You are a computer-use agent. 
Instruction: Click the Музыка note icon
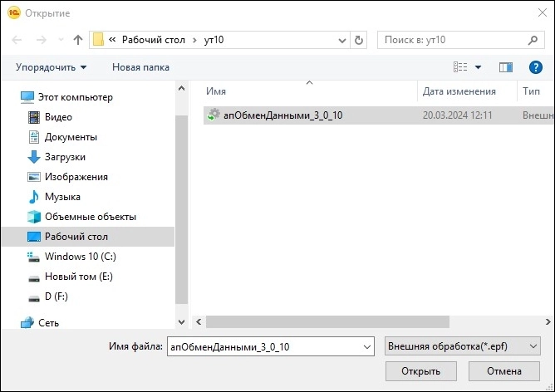coord(33,197)
